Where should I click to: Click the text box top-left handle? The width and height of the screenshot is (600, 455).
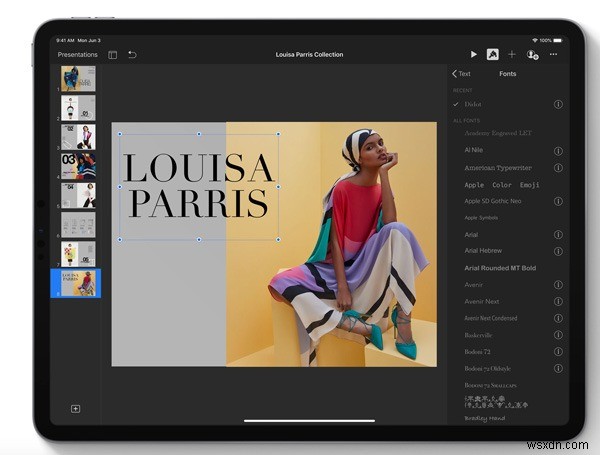[x=120, y=134]
